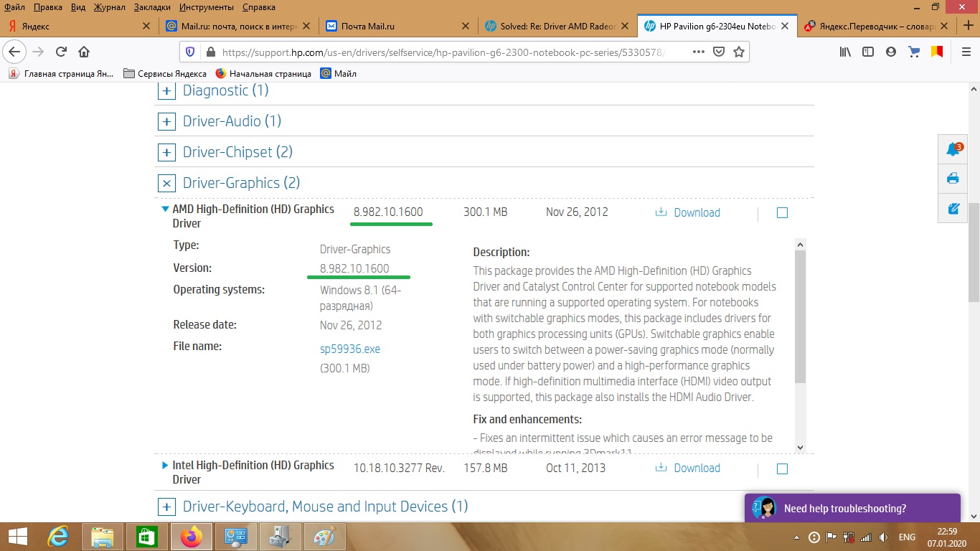Open the Справка menu
Screen dimensions: 980x551
click(x=259, y=7)
